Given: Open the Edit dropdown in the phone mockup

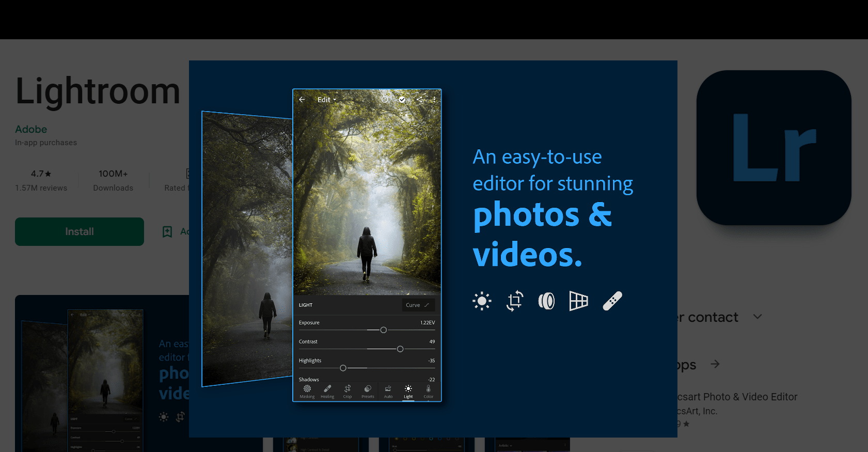Looking at the screenshot, I should point(327,100).
